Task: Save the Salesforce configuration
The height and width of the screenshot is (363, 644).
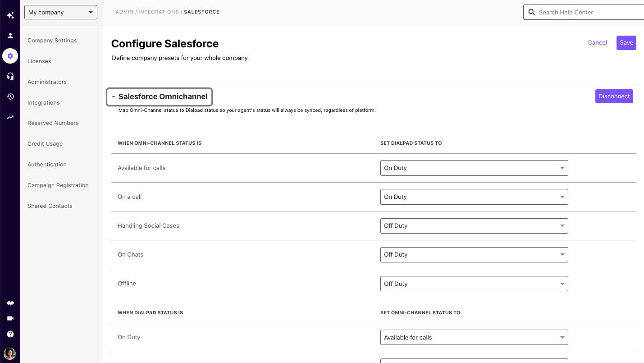Action: coord(626,43)
